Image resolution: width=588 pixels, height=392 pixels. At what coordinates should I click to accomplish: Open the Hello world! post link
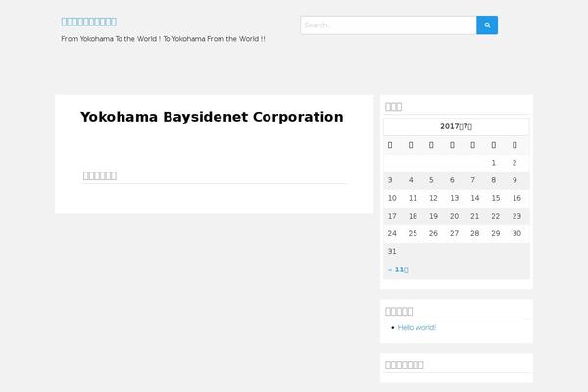(x=416, y=328)
